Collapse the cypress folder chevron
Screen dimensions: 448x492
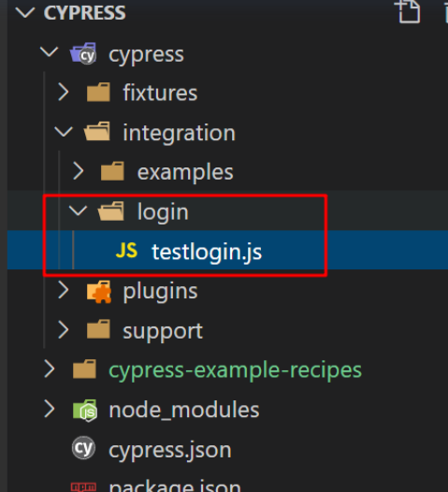(x=50, y=52)
